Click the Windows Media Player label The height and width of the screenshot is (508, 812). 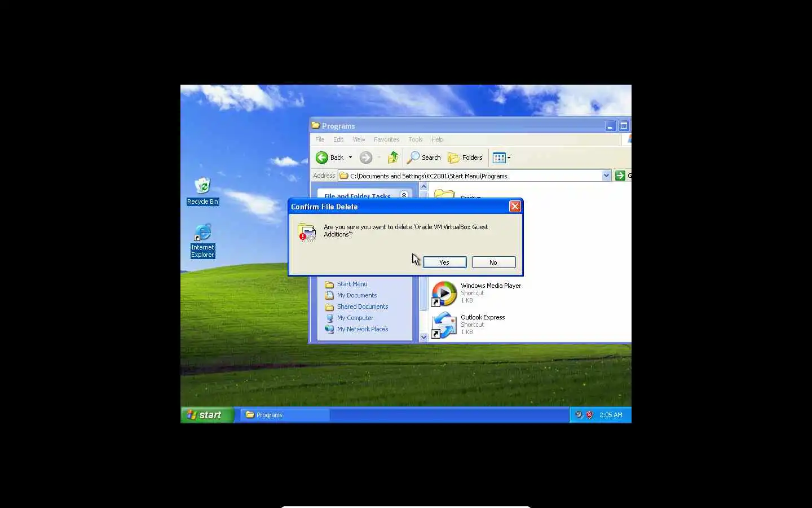point(491,286)
